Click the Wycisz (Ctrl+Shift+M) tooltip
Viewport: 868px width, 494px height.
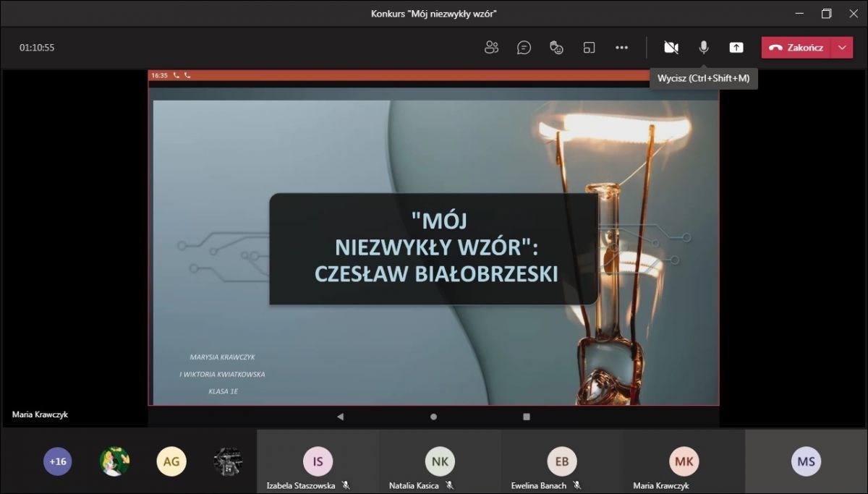click(x=703, y=78)
